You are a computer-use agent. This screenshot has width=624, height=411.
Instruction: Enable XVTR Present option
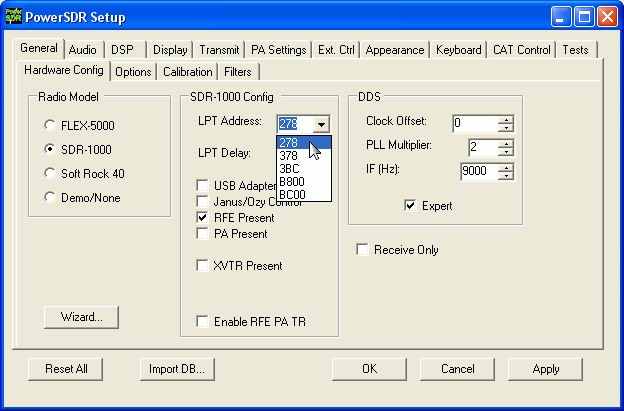pyautogui.click(x=203, y=265)
